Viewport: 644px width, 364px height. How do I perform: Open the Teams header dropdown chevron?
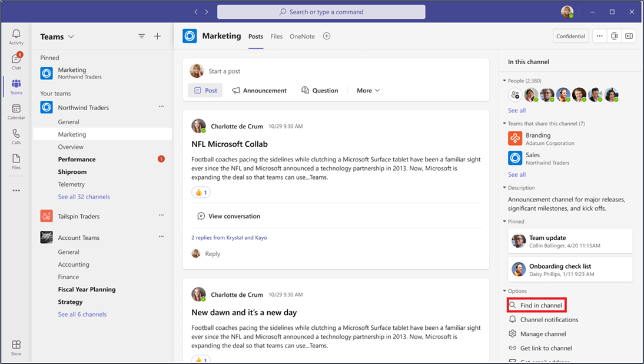[x=71, y=37]
